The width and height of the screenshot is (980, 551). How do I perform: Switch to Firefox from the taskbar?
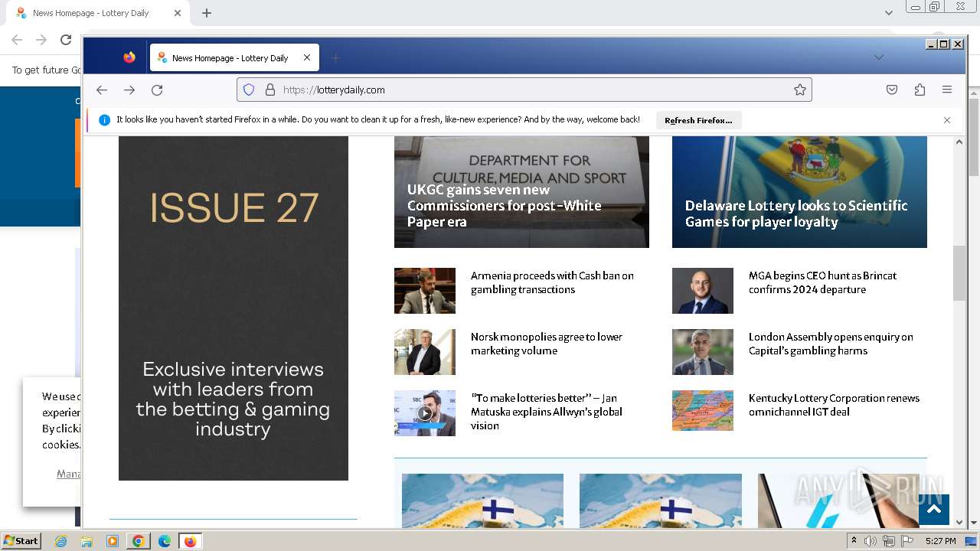click(x=190, y=541)
